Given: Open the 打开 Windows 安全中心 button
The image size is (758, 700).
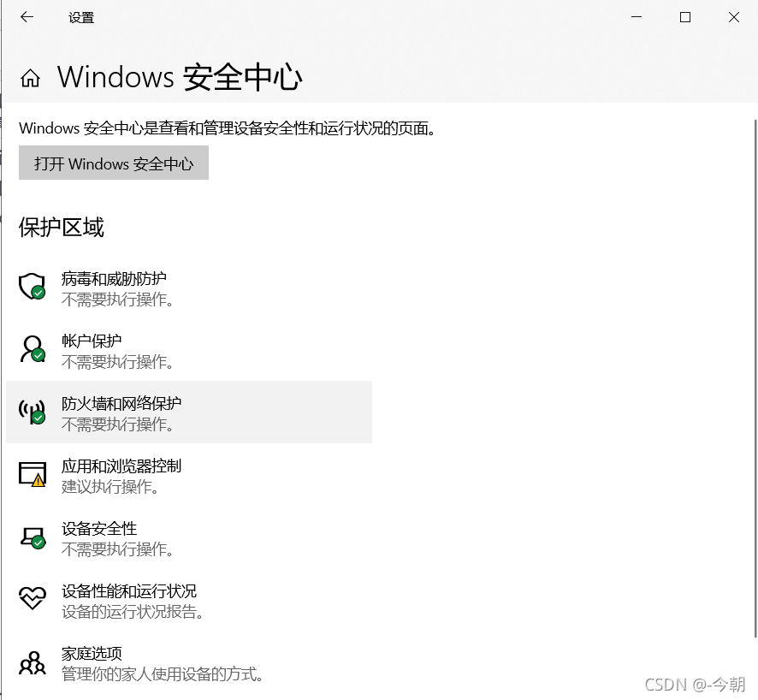Looking at the screenshot, I should pos(114,163).
